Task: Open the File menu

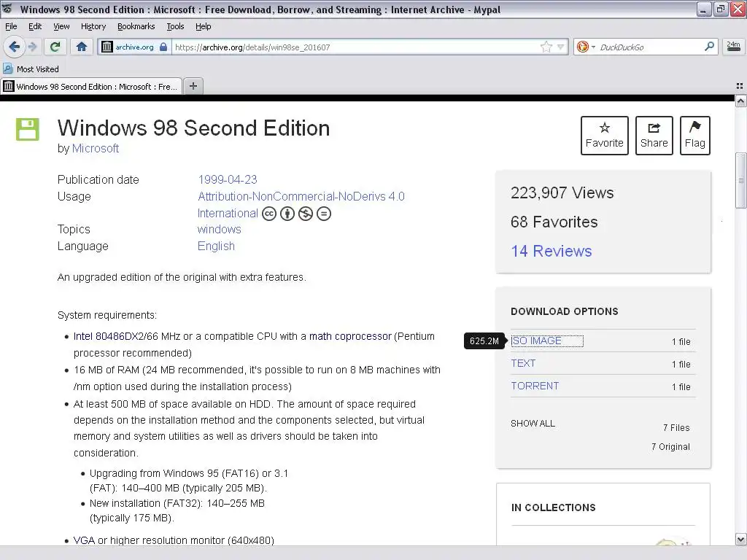Action: coord(11,26)
